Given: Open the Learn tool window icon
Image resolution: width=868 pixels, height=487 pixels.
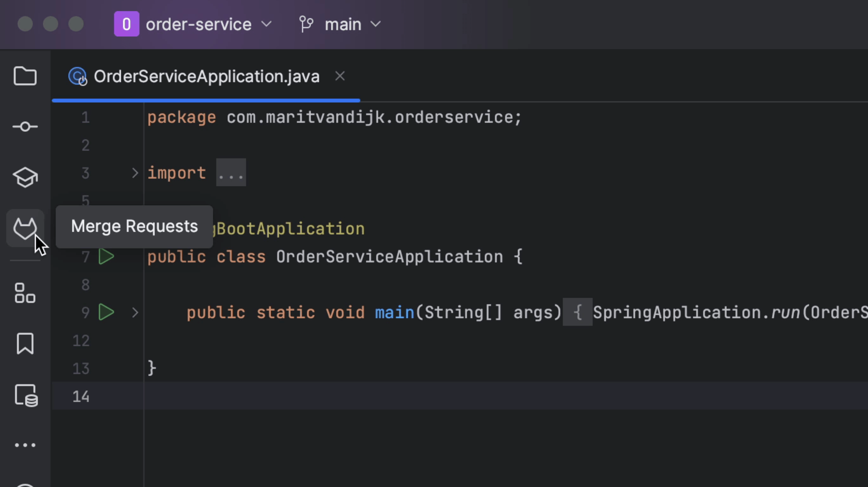Looking at the screenshot, I should pyautogui.click(x=25, y=177).
